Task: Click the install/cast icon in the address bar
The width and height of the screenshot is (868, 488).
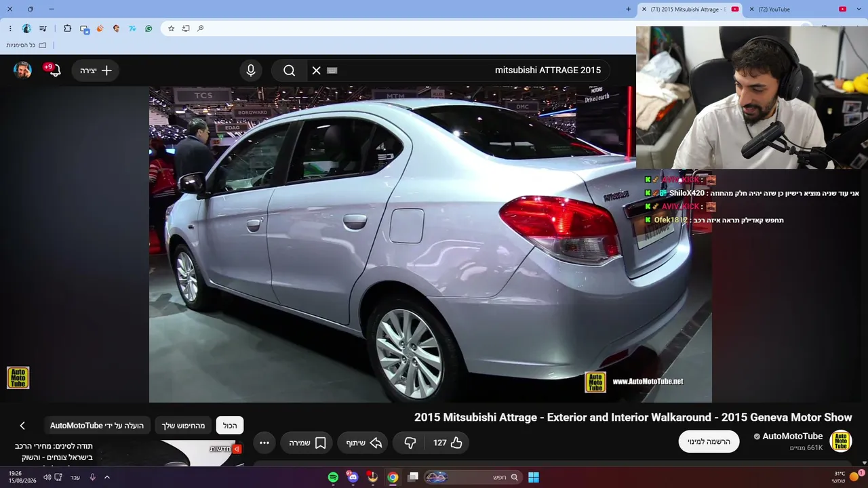Action: point(186,28)
